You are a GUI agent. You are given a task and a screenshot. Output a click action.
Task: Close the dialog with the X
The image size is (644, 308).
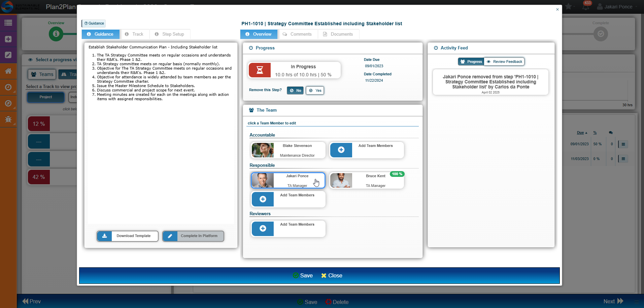click(557, 9)
